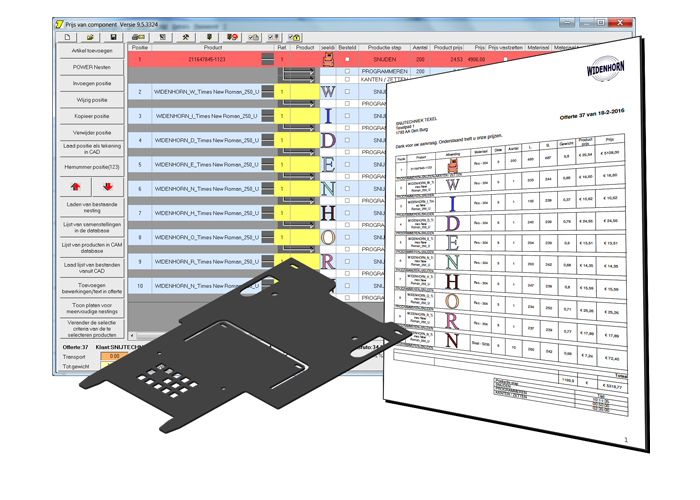Toggle Besteld checkbox for WIDENHORN_H position 7
This screenshot has height=500, width=700.
coord(347,213)
